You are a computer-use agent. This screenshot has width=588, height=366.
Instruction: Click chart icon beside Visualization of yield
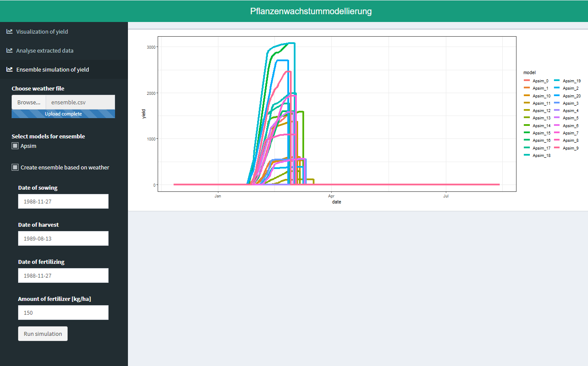9,31
